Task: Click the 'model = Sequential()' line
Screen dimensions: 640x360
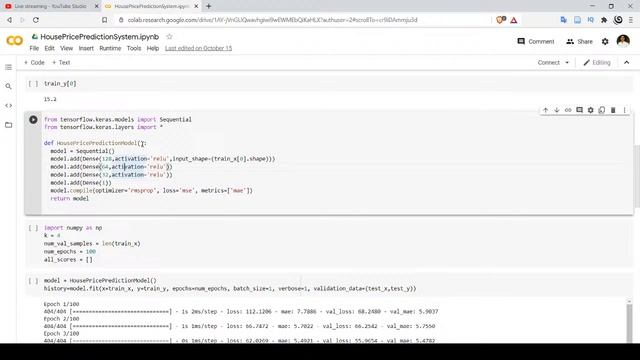Action: (82, 151)
